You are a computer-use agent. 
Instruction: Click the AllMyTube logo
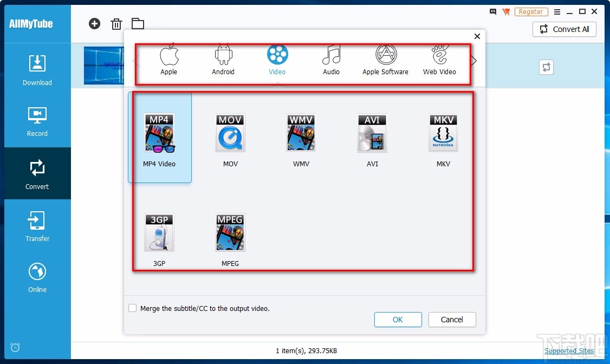click(31, 24)
